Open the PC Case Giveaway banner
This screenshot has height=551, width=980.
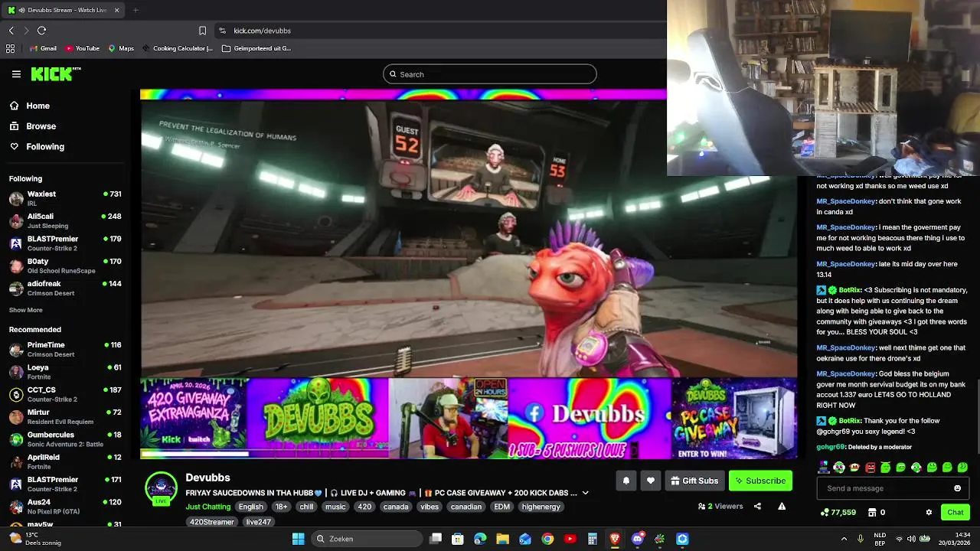click(x=733, y=418)
